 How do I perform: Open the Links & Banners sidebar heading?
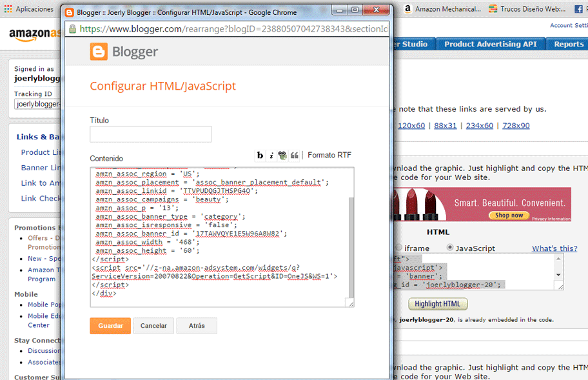pos(38,137)
